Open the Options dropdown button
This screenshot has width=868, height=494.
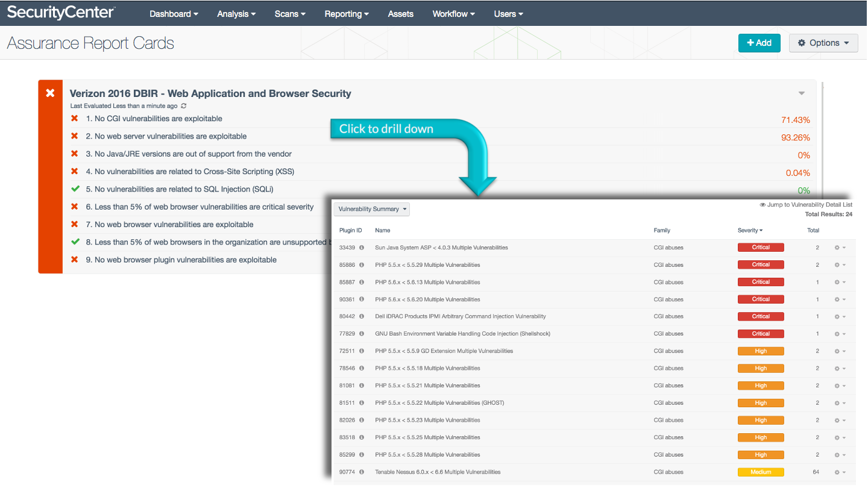[823, 43]
